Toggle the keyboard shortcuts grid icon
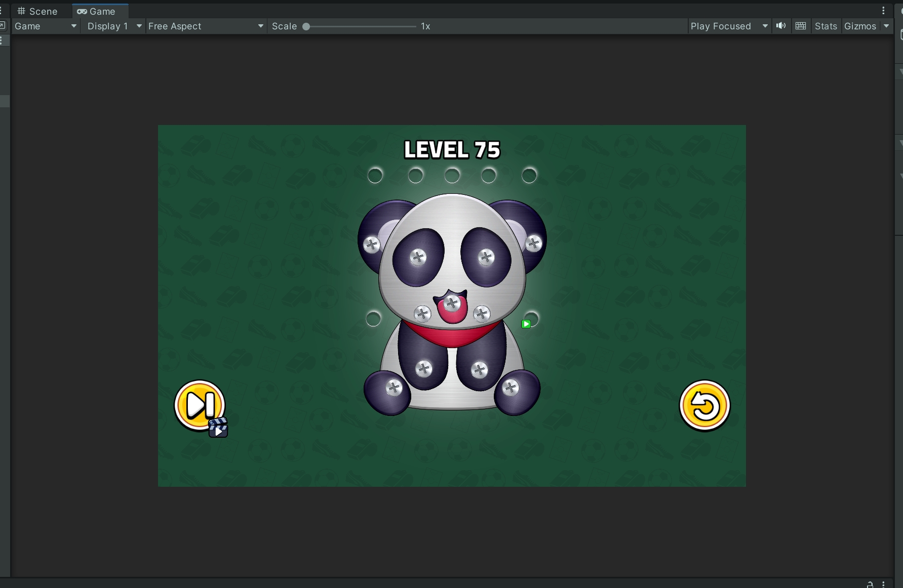 [x=801, y=26]
